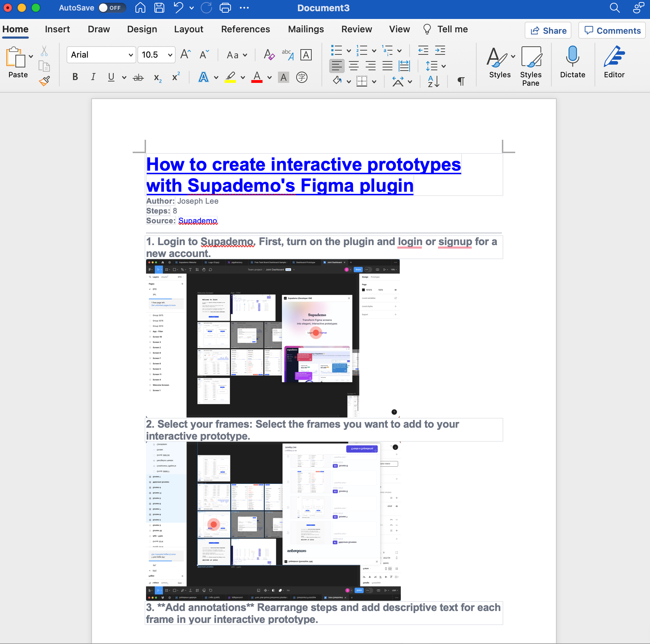The width and height of the screenshot is (650, 644).
Task: Undo the last action
Action: 179,8
